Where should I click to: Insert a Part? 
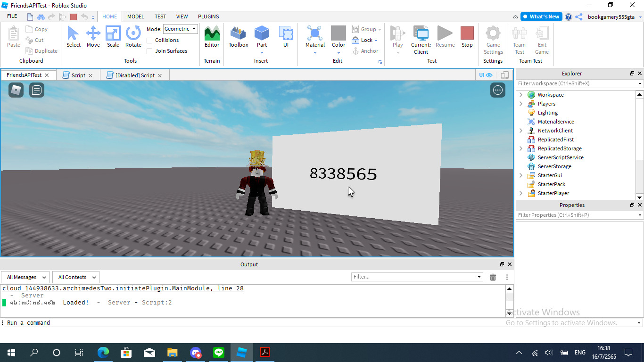(x=262, y=37)
